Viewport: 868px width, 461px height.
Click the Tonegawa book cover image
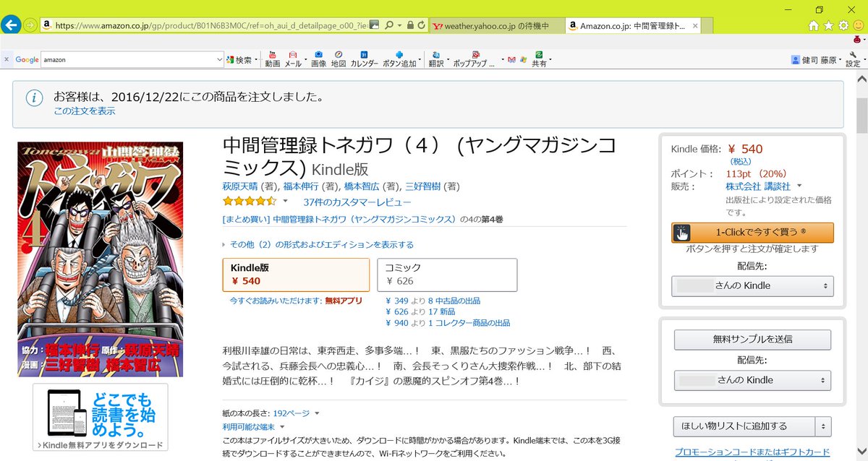(100, 259)
